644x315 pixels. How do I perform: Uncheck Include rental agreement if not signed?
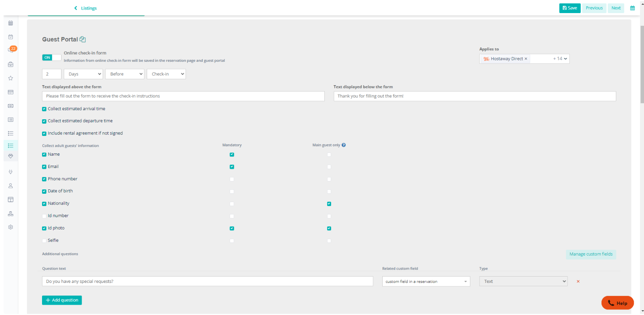(44, 134)
